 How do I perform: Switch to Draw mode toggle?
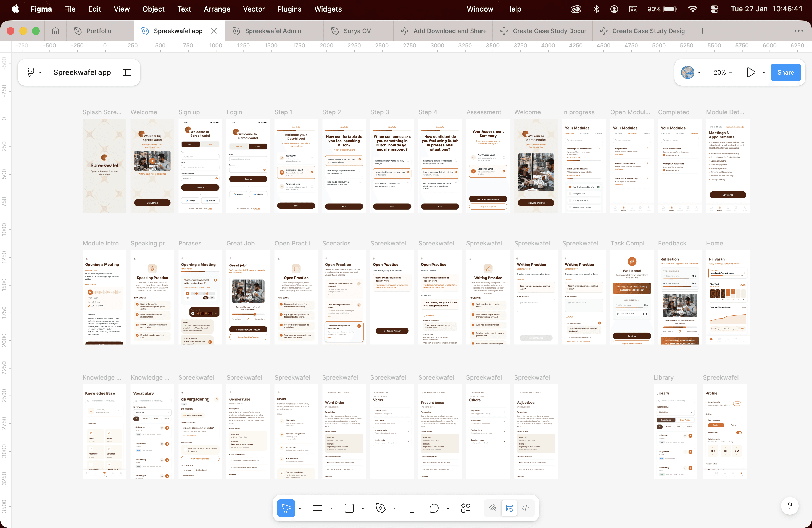point(492,508)
